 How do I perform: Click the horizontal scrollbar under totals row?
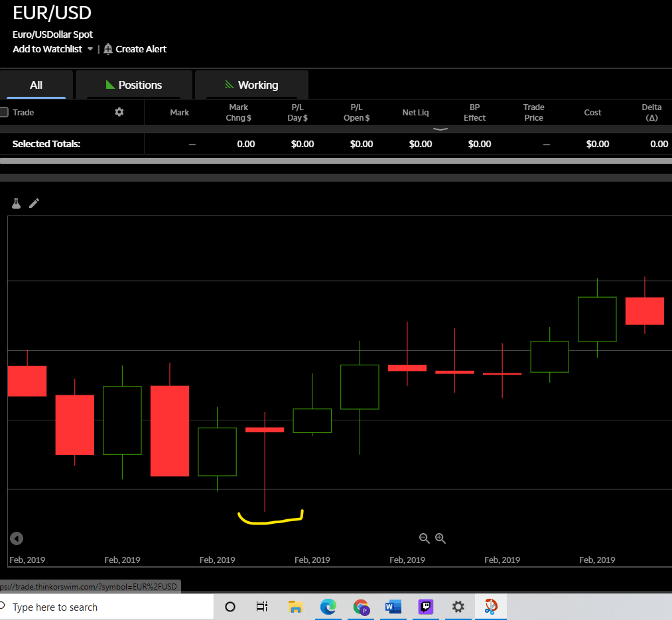(332, 160)
